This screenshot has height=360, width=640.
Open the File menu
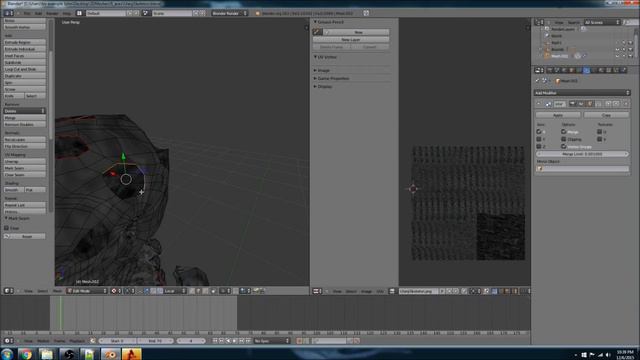pyautogui.click(x=27, y=13)
